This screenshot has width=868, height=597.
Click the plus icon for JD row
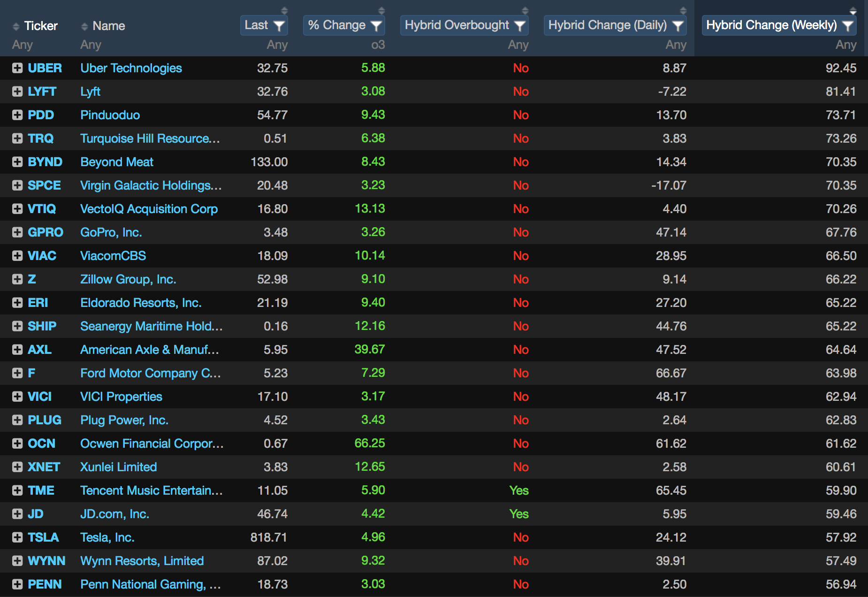pos(17,514)
